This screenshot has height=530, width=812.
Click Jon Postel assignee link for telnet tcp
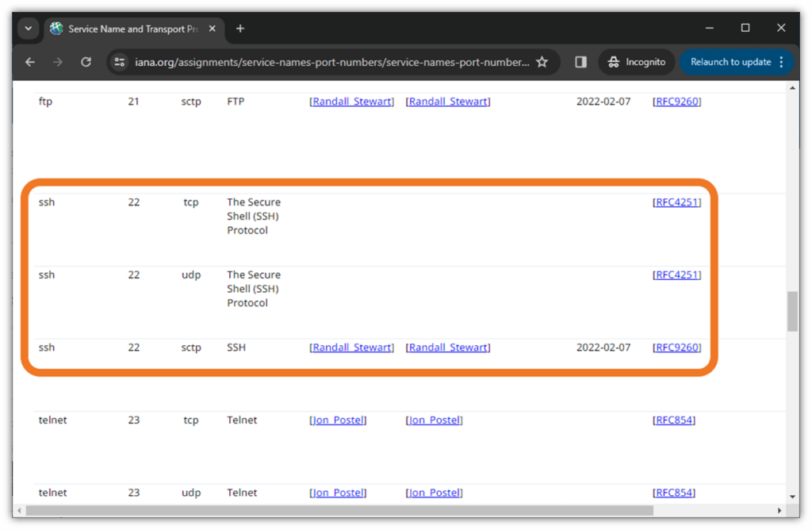[x=338, y=421]
